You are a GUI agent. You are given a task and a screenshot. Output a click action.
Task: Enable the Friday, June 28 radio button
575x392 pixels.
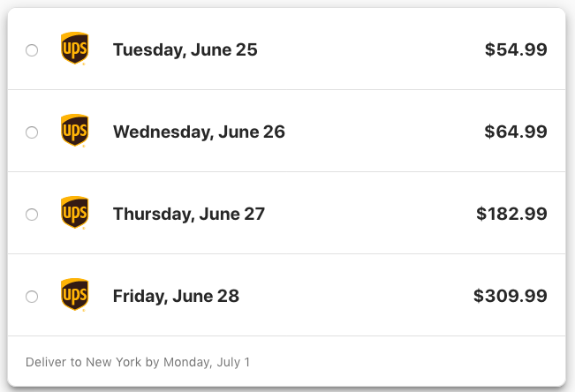(32, 297)
